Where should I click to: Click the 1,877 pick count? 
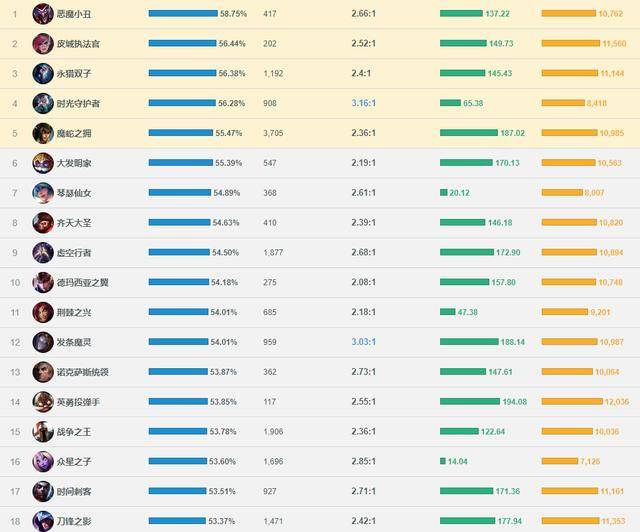(273, 252)
